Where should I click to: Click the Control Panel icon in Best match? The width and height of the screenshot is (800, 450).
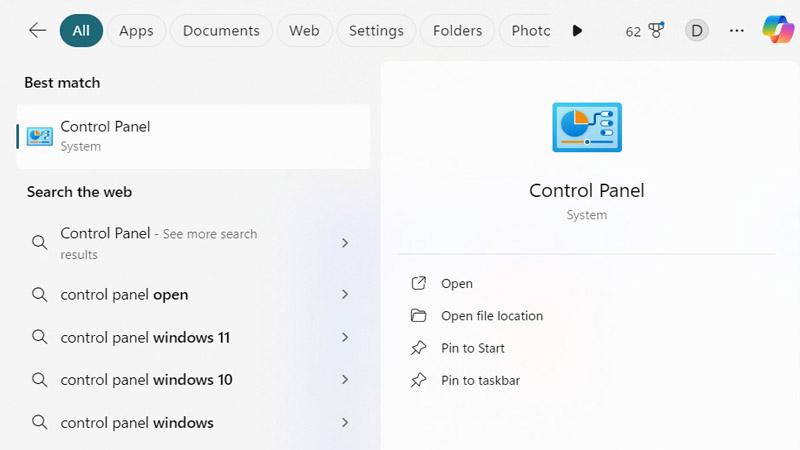click(x=40, y=136)
